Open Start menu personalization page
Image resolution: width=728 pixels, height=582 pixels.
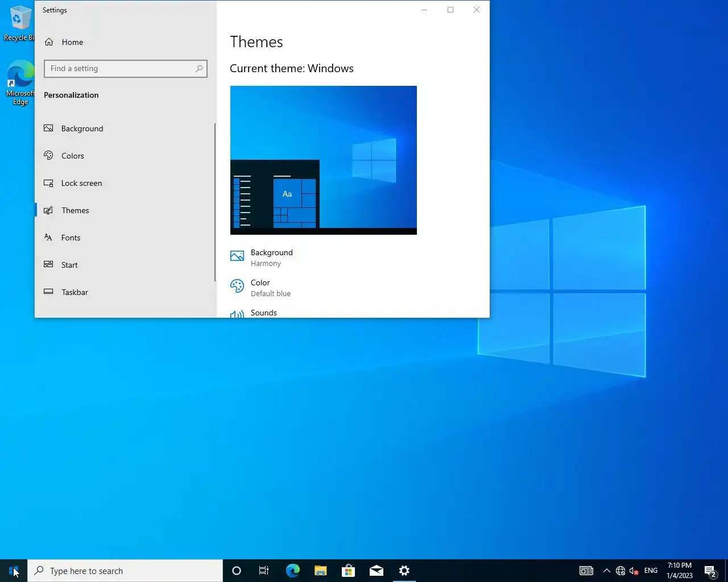click(x=125, y=265)
